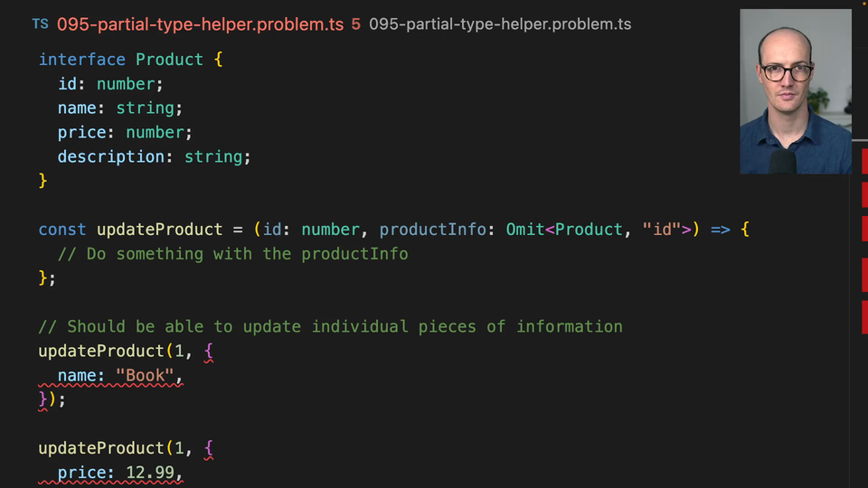Click the arrow => in the function definition
Viewport: 868px width, 488px height.
[x=720, y=230]
